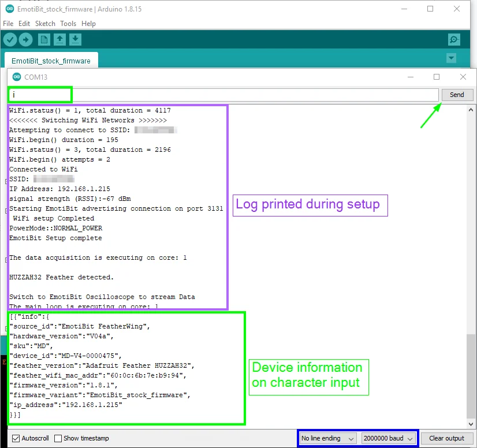Open the Tools menu

tap(68, 24)
